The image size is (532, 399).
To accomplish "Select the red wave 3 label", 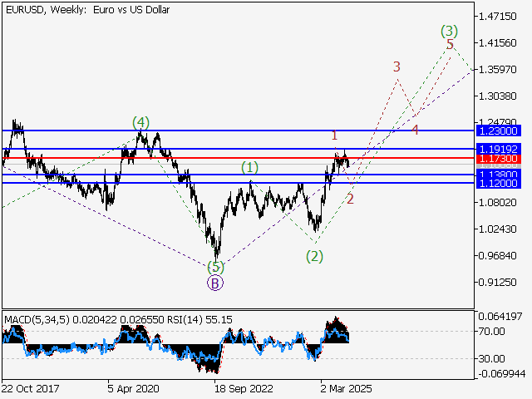I will (397, 66).
